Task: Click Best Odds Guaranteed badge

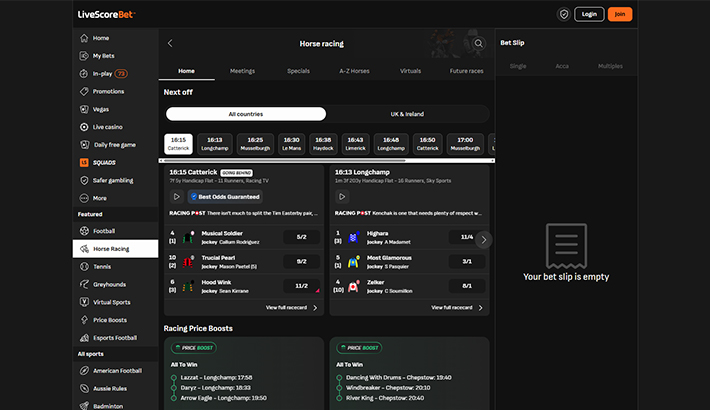Action: pos(225,197)
